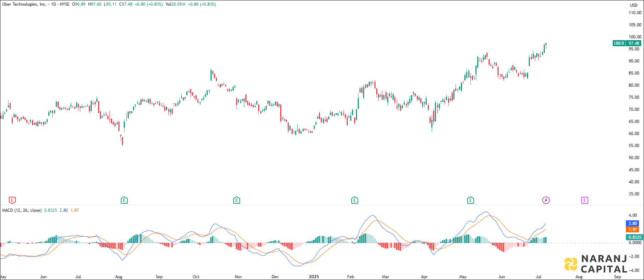644x280 pixels.
Task: Click the Dec label on time axis
Action: click(275, 277)
